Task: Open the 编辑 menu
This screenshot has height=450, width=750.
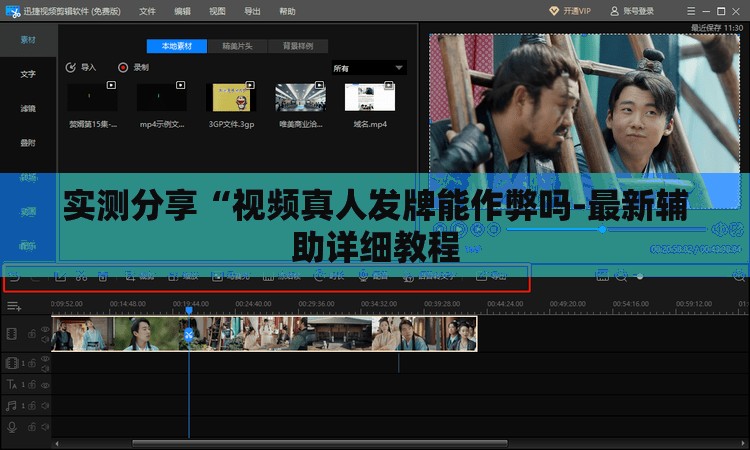Action: [182, 11]
